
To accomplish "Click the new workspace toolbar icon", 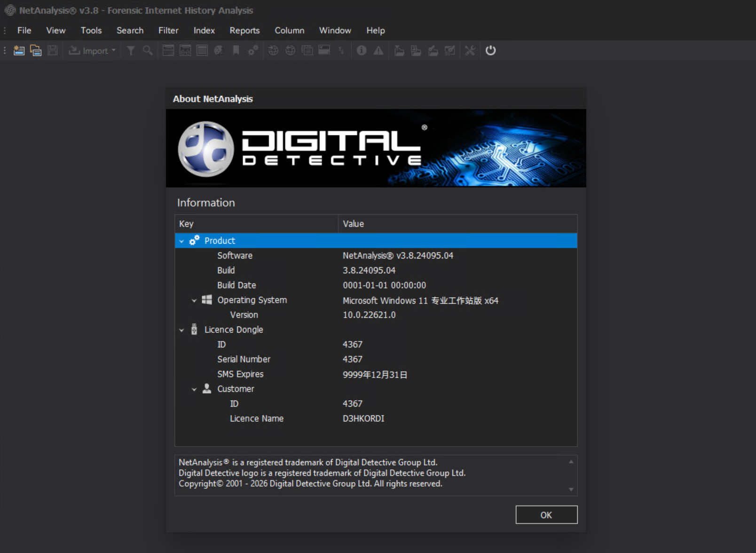I will pyautogui.click(x=19, y=50).
